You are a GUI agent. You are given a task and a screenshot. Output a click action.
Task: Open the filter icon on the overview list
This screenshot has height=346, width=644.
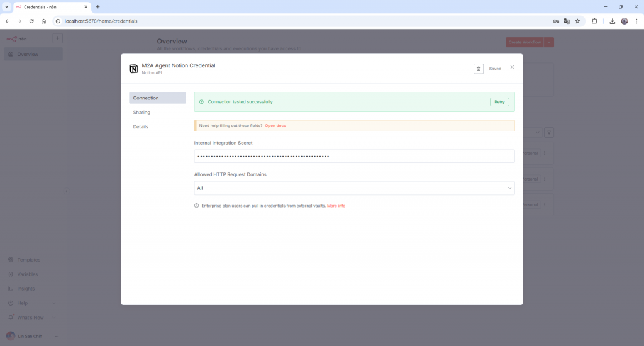click(x=549, y=132)
